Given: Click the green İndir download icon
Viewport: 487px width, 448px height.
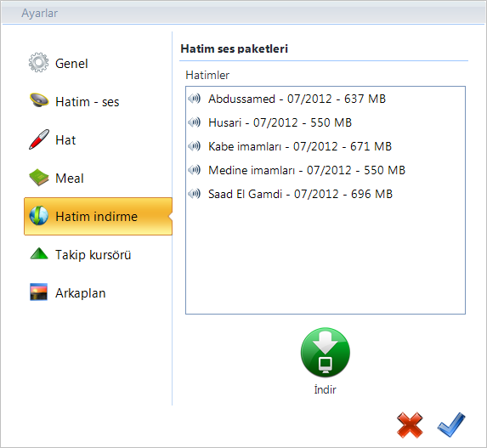Looking at the screenshot, I should click(326, 352).
